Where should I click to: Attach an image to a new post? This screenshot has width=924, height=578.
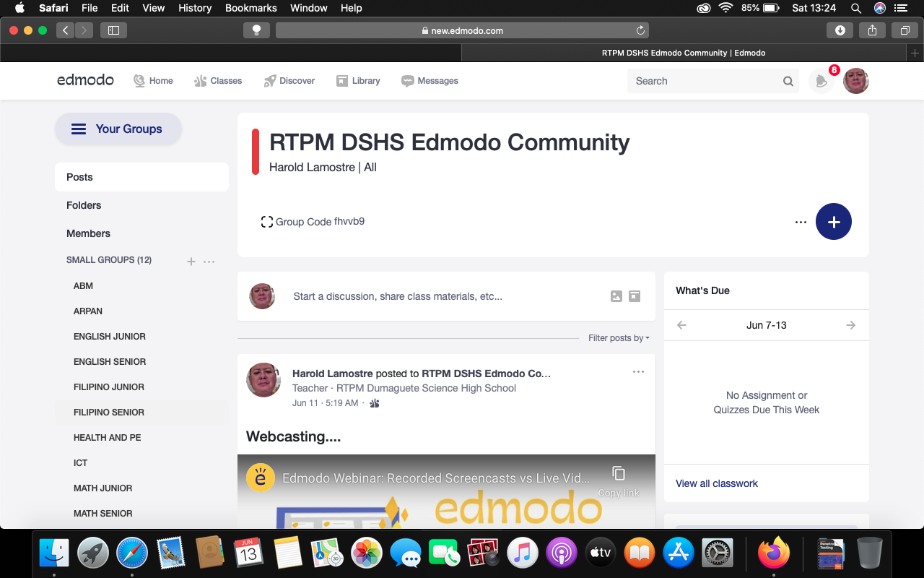[616, 296]
